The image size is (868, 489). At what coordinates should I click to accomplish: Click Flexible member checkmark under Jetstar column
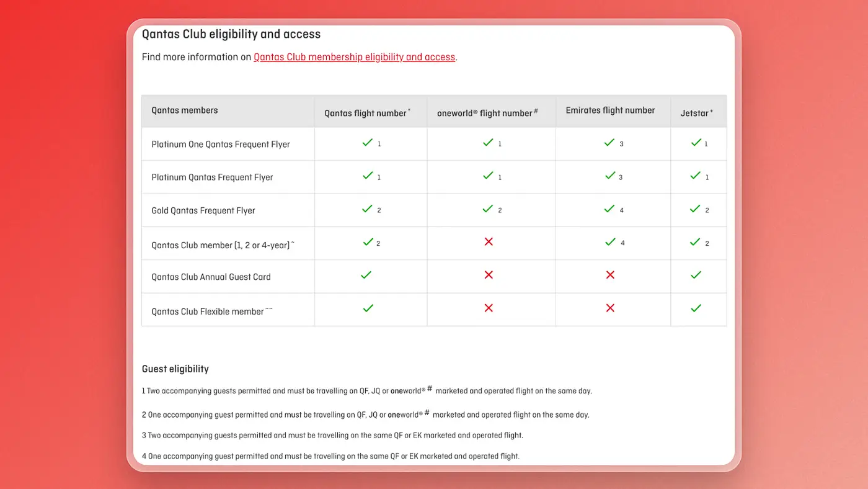696,308
